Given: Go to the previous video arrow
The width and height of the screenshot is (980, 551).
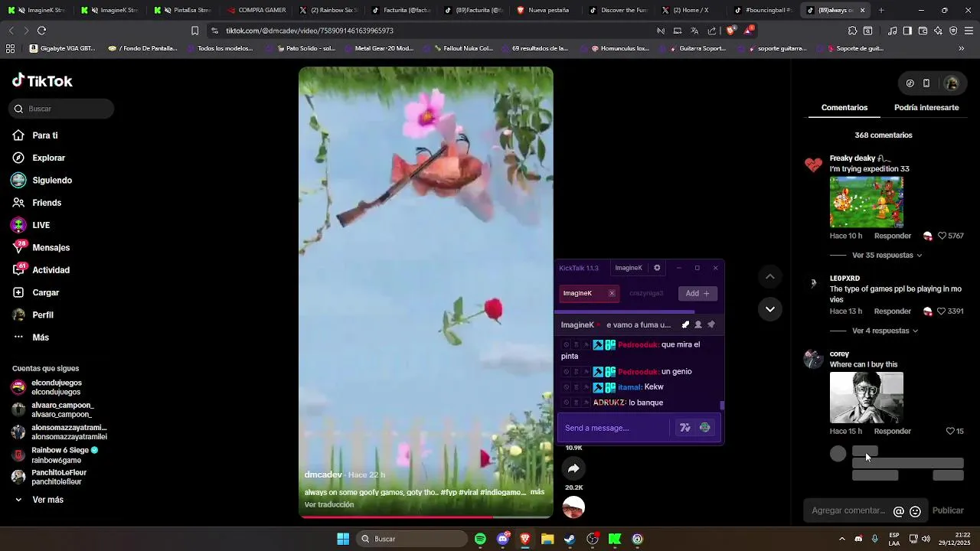Looking at the screenshot, I should pos(770,276).
